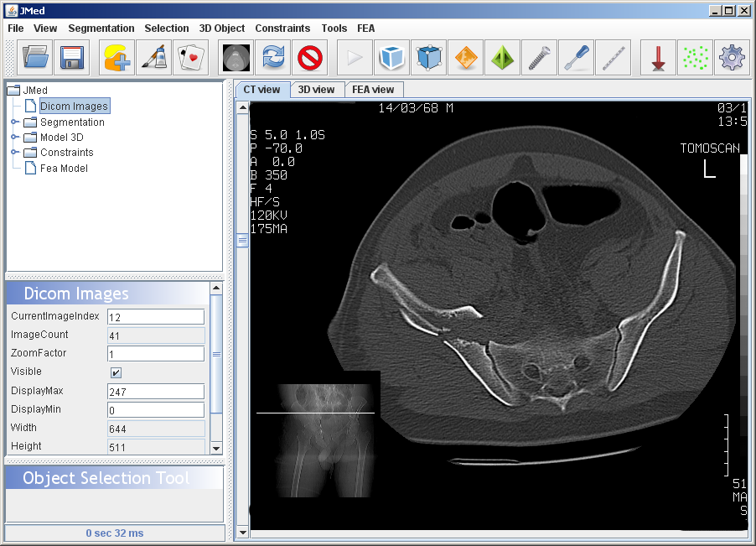Toggle the Visible checkbox
This screenshot has width=756, height=546.
point(117,372)
